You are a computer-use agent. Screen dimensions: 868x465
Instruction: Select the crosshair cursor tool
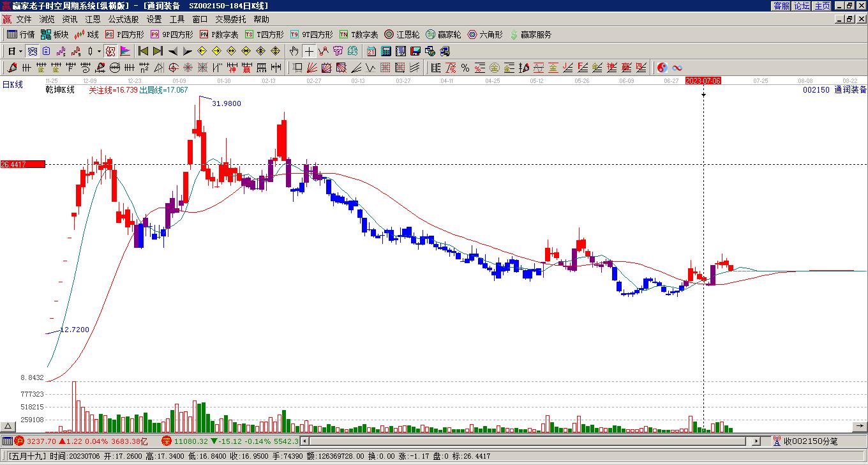coord(309,51)
